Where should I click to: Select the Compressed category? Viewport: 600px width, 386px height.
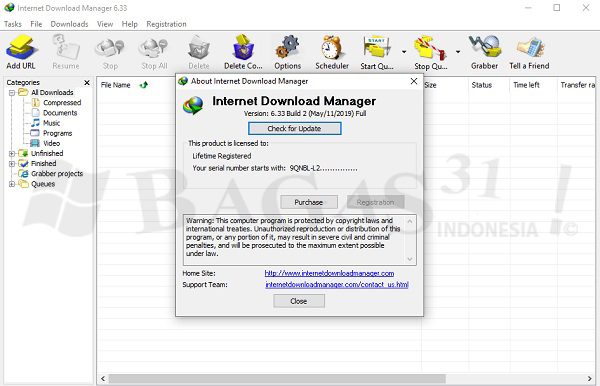pos(56,103)
